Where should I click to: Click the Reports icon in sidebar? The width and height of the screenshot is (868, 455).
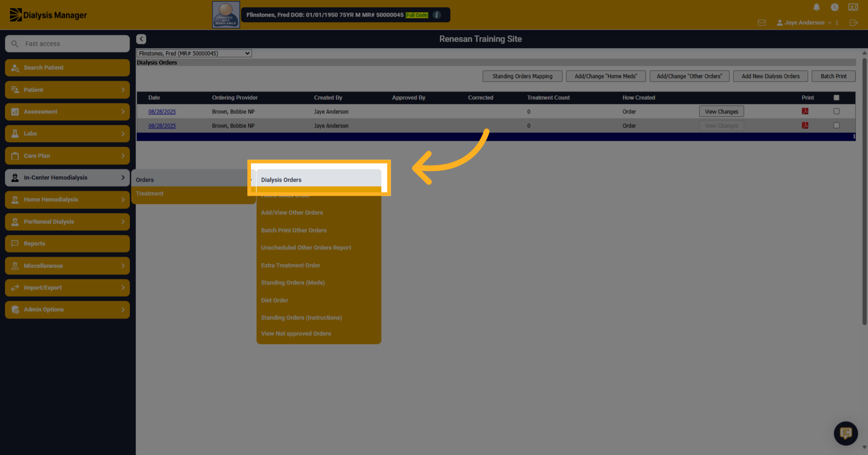click(15, 243)
